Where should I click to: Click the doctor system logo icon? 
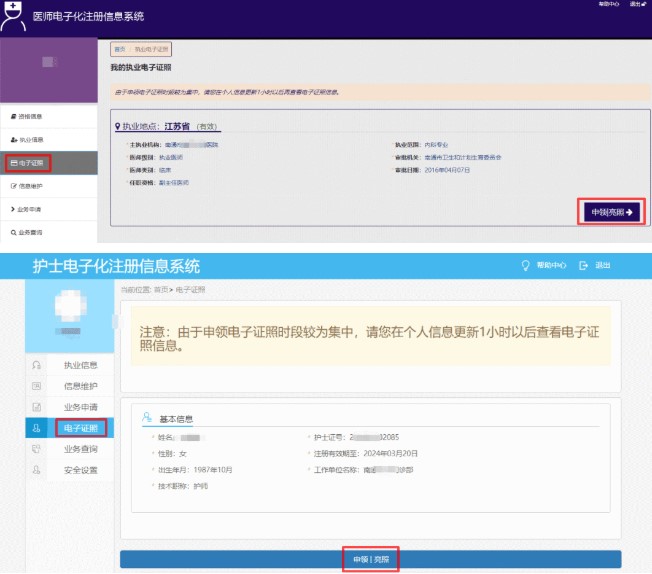(14, 16)
